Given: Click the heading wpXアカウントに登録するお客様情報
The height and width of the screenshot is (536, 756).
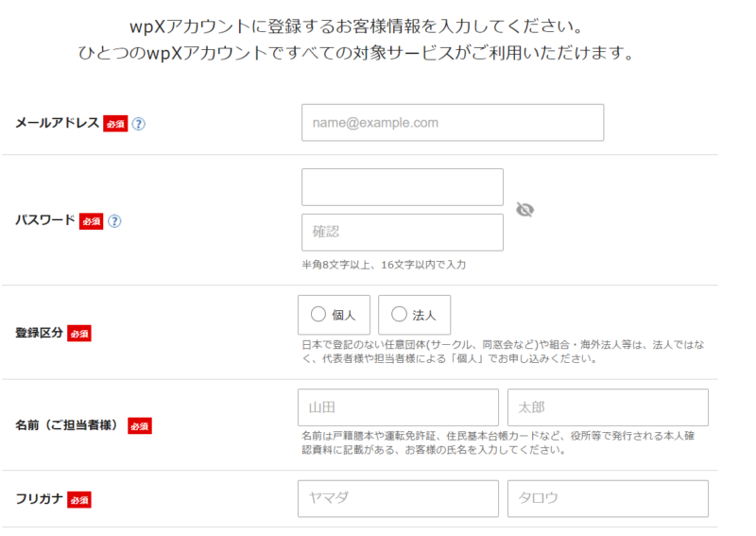Looking at the screenshot, I should [x=357, y=26].
